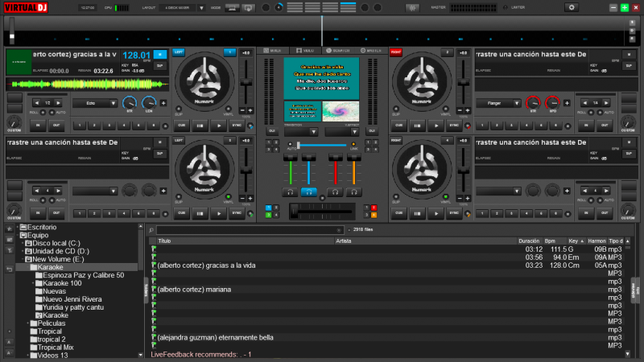Toggle the red RIGHT deck assignment button

point(396,51)
